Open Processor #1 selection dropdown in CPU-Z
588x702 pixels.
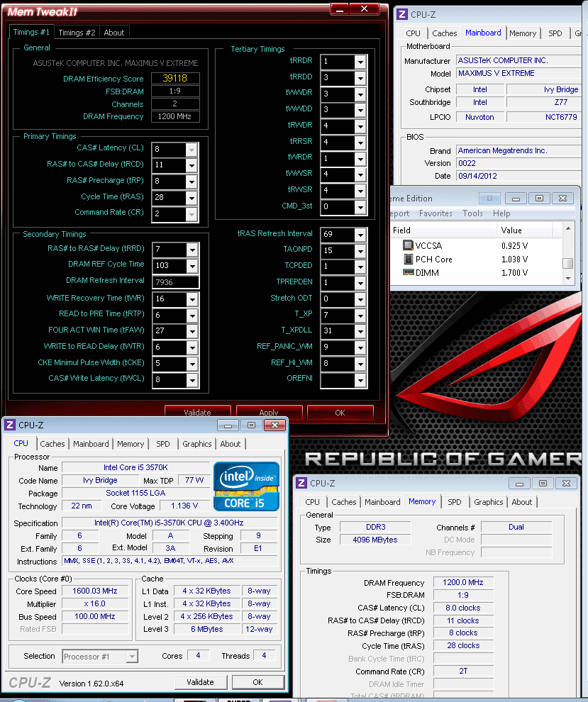point(132,657)
